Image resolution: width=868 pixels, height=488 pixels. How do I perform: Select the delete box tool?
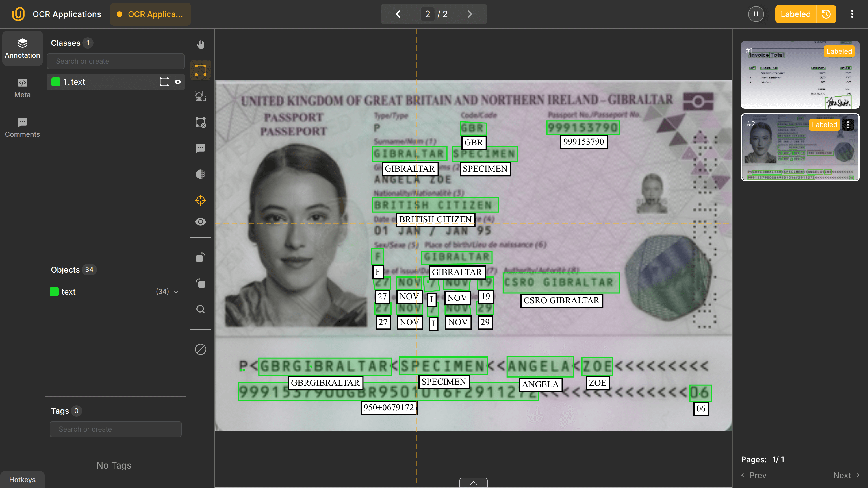coord(201,123)
